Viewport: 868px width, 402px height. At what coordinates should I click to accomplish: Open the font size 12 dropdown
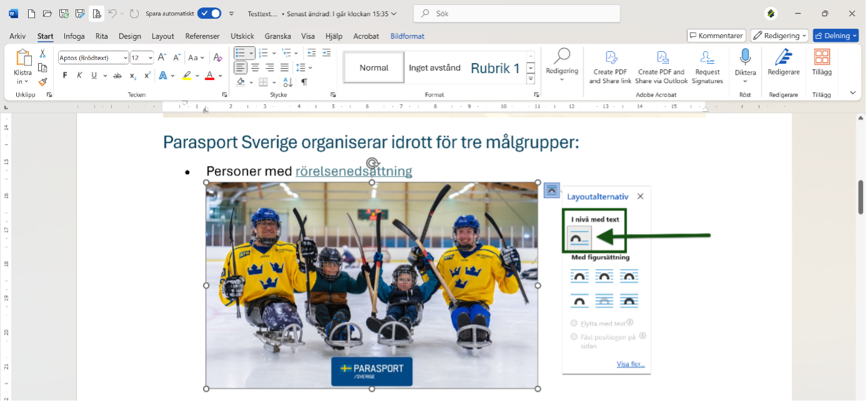point(150,58)
